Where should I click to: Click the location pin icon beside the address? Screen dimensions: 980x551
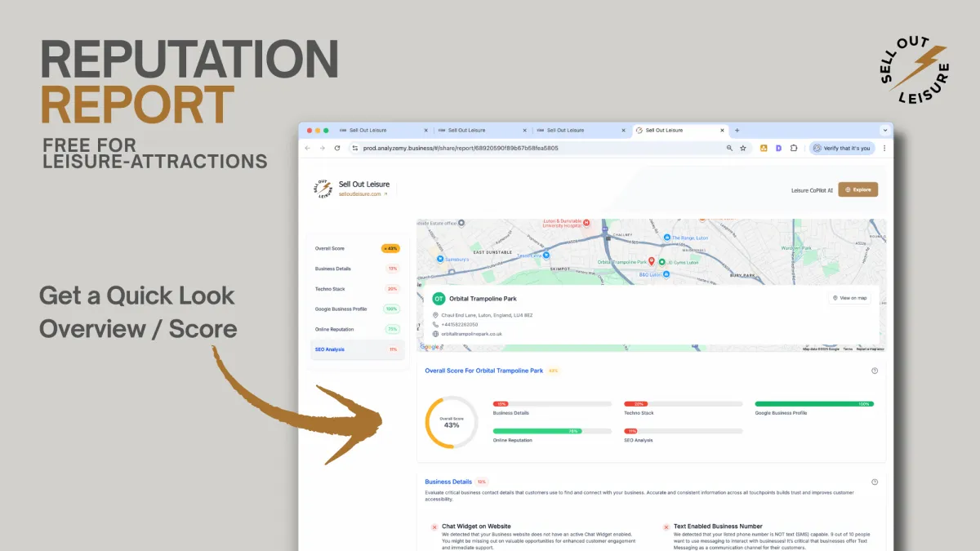(x=436, y=315)
